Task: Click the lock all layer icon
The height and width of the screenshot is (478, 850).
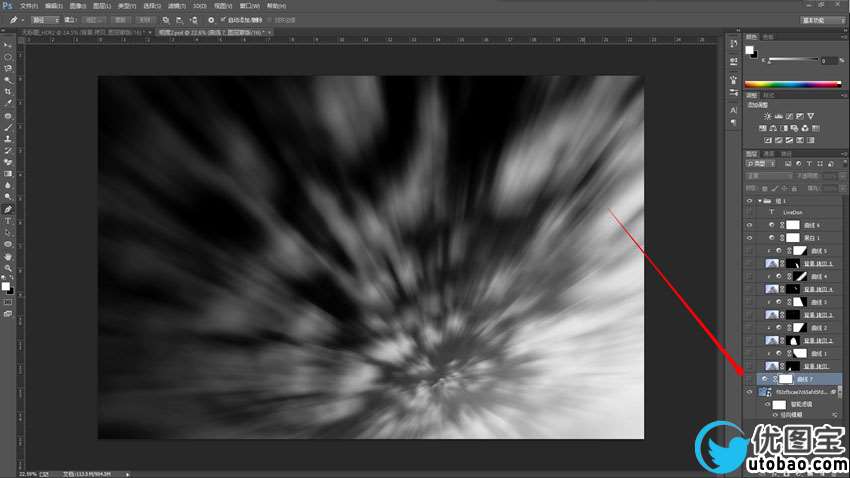Action: (794, 188)
